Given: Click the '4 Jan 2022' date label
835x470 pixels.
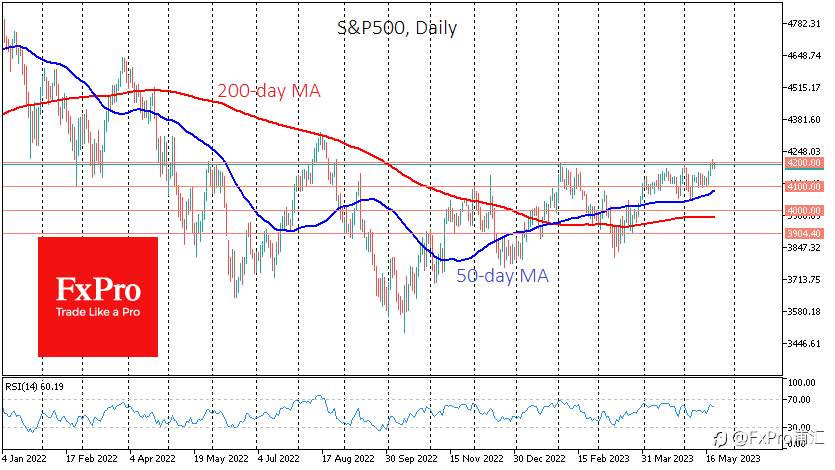Looking at the screenshot, I should (24, 458).
